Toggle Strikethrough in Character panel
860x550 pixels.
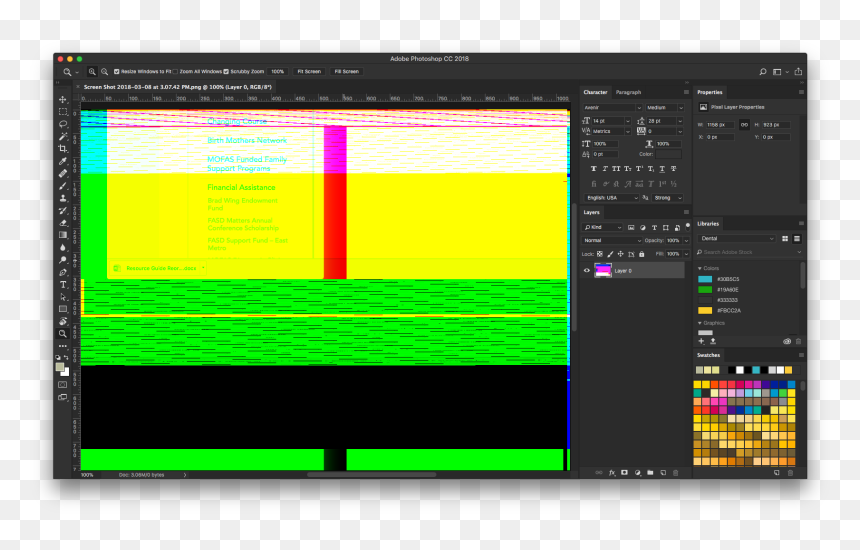tap(674, 169)
